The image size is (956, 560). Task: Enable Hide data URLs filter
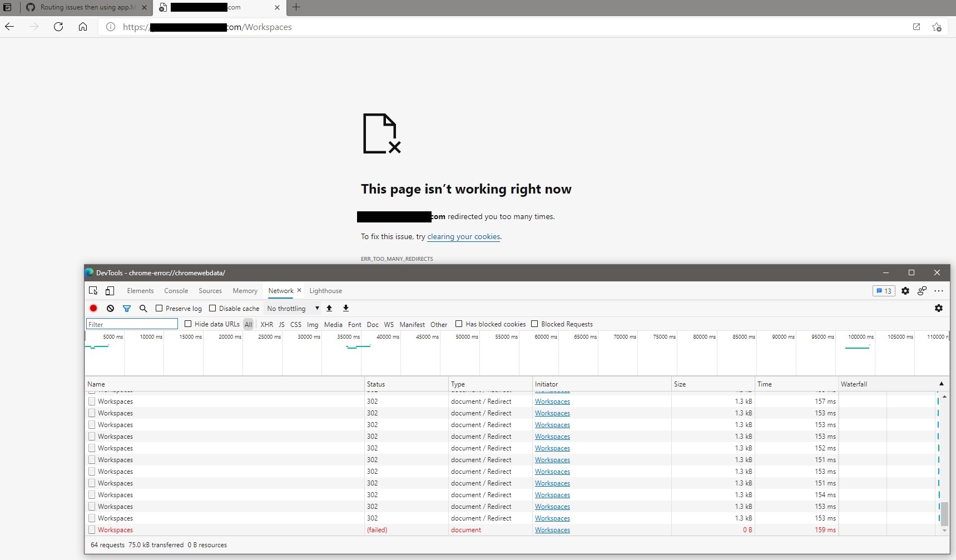(x=189, y=324)
